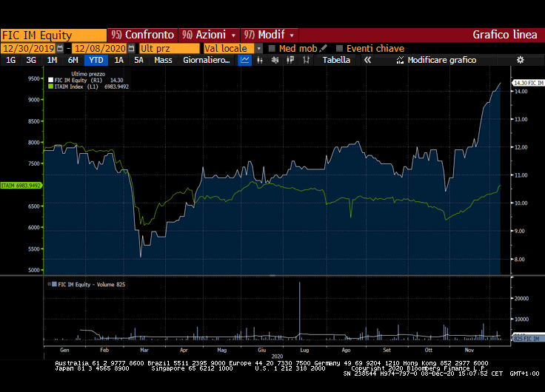Click the FIC IM Equity ticker field
545x392 pixels.
(53, 35)
